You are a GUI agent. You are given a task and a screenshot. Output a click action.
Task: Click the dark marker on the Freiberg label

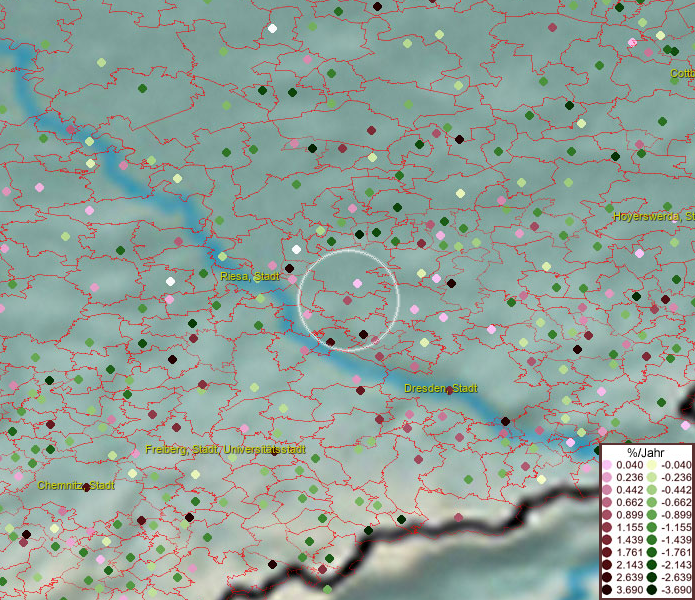point(274,452)
